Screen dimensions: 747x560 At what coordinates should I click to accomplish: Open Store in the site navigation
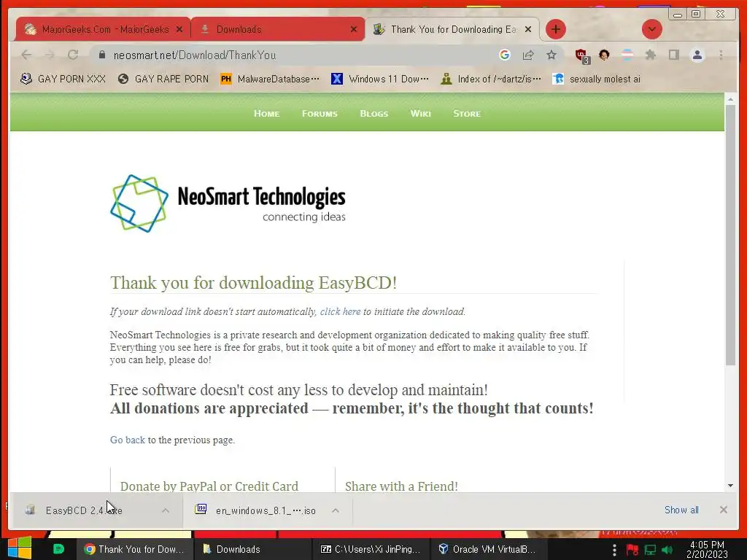point(467,113)
